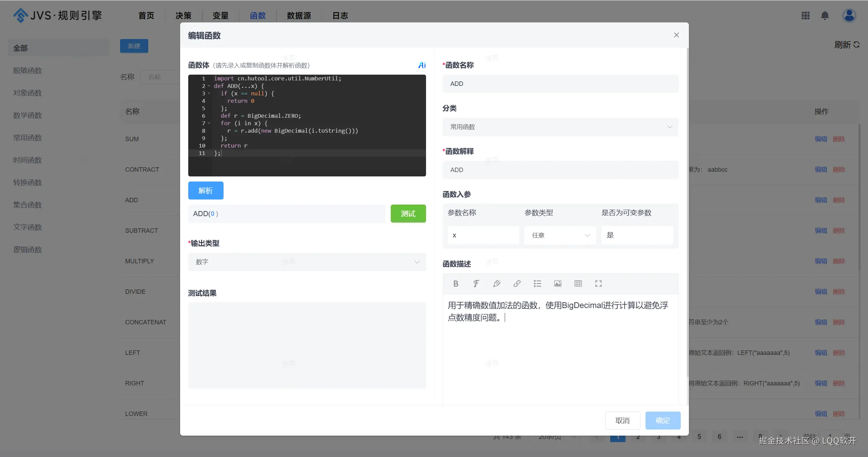
Task: Insert a table using the grid icon
Action: [578, 284]
